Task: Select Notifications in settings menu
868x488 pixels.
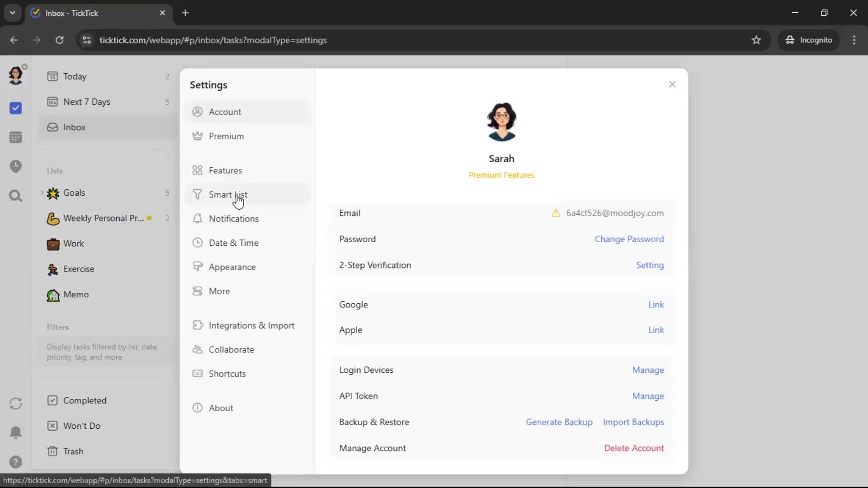Action: (233, 219)
